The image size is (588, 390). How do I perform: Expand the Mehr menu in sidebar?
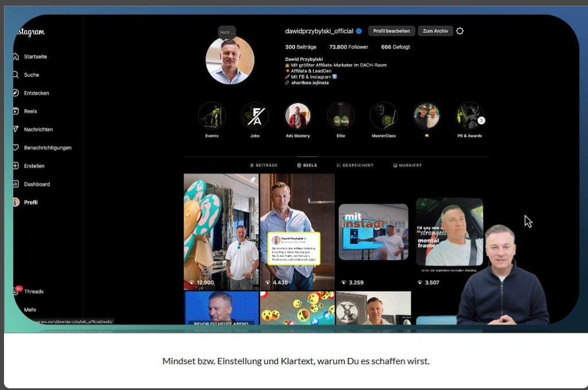30,310
